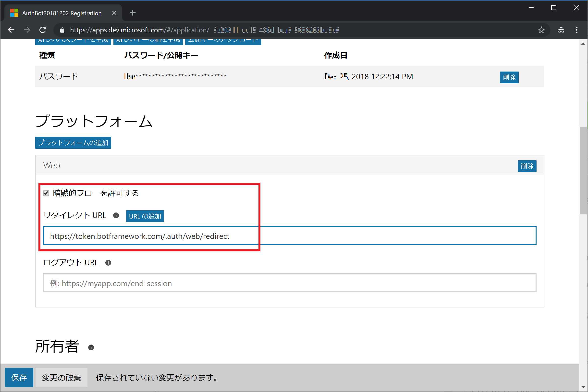Close the AuthBot20181202 Registration tab
The height and width of the screenshot is (392, 588).
(114, 13)
